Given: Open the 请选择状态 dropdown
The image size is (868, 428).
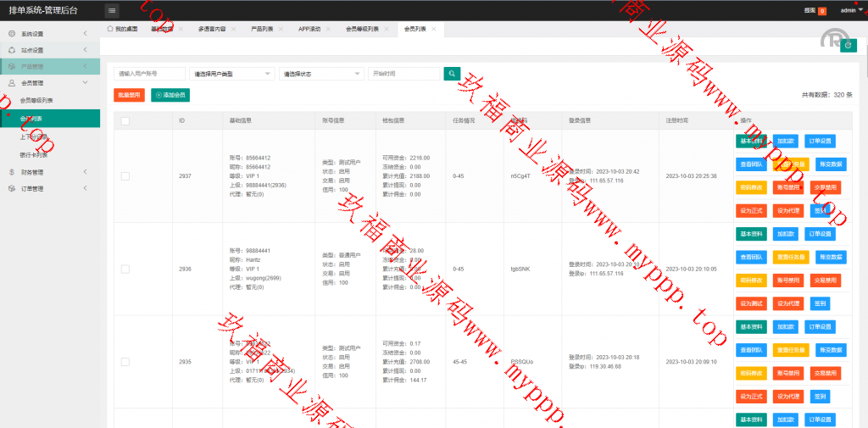Looking at the screenshot, I should click(x=321, y=74).
